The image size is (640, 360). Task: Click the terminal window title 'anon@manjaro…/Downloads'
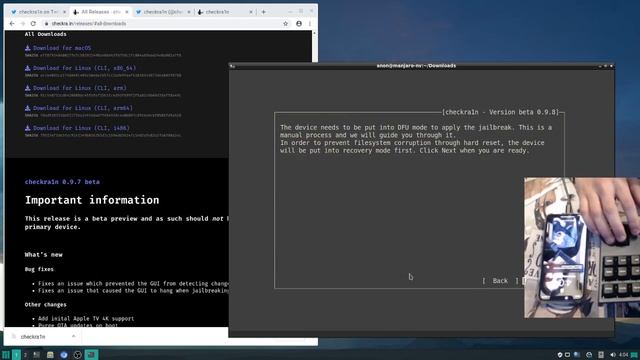click(x=416, y=65)
